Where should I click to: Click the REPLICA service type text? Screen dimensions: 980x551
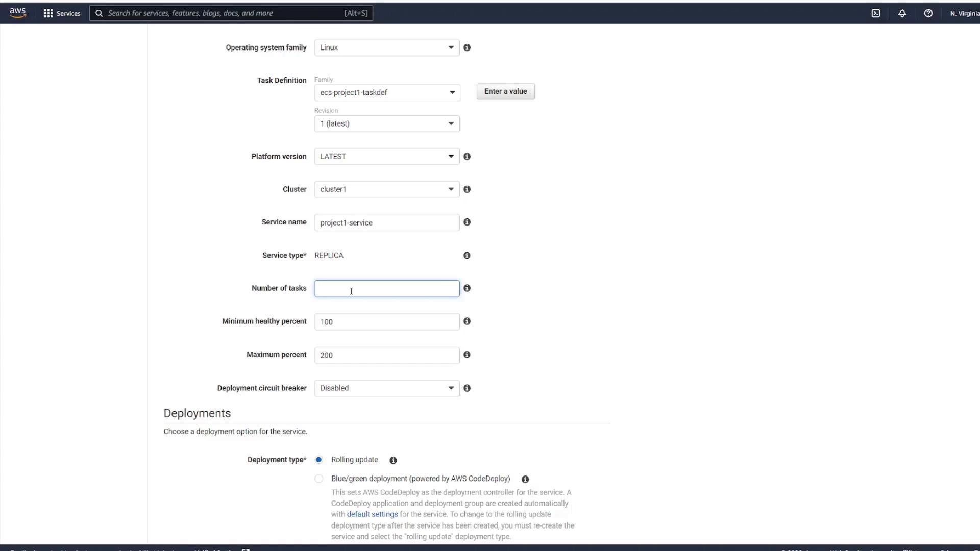click(x=329, y=255)
